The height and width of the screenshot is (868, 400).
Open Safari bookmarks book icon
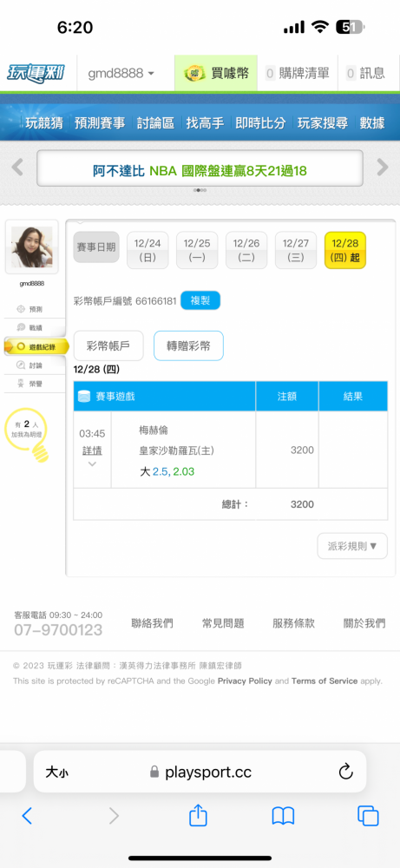[283, 816]
